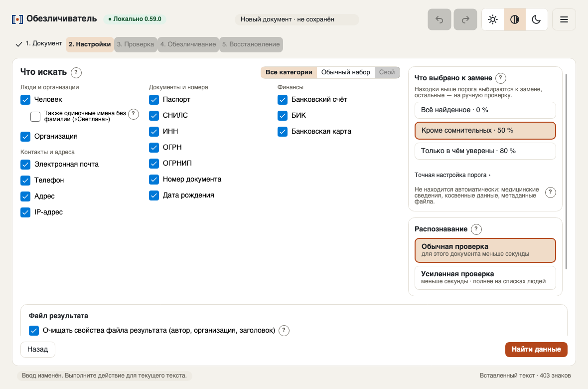Click the Назад button
Image resolution: width=588 pixels, height=389 pixels.
click(37, 349)
